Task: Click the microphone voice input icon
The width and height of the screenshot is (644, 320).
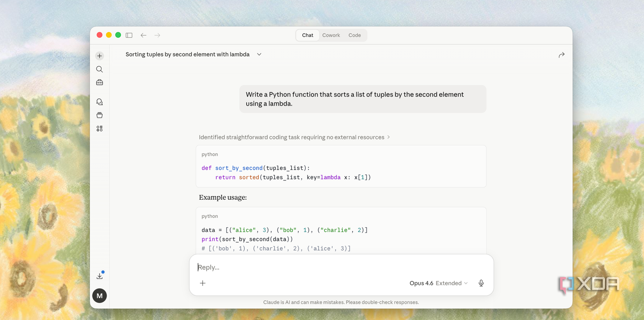Action: (x=481, y=283)
